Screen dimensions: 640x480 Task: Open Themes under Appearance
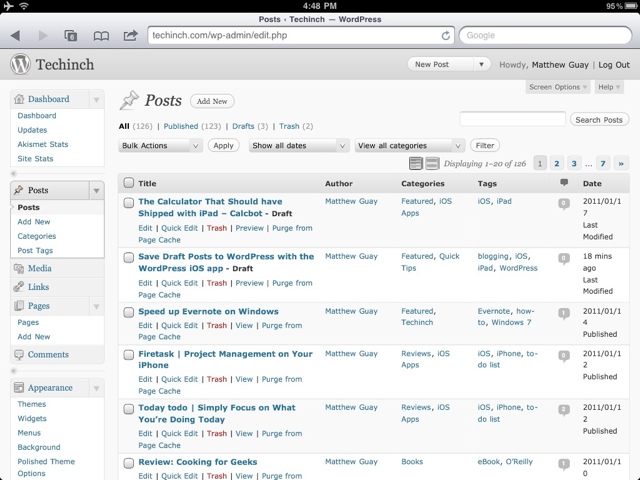(32, 404)
